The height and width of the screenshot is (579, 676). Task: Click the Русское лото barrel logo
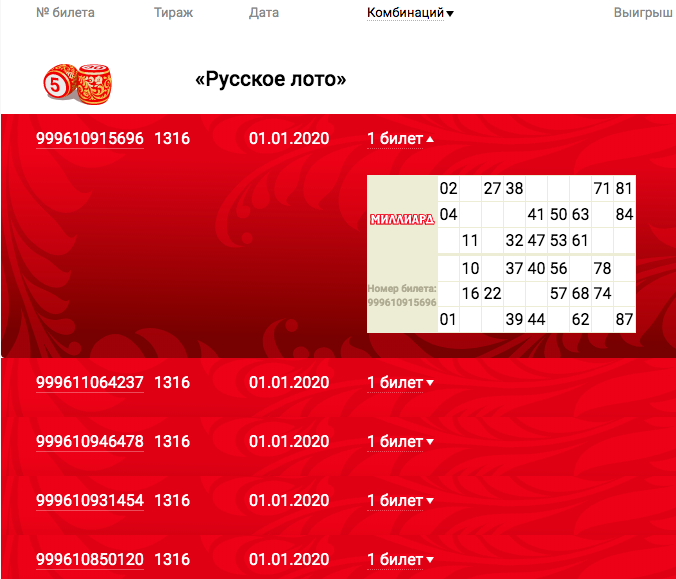pos(78,84)
